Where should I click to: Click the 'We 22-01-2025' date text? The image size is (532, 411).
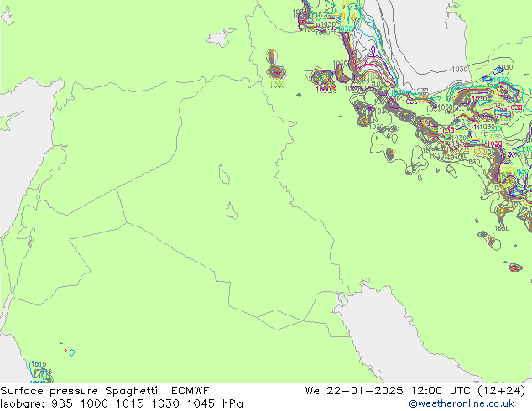point(354,391)
